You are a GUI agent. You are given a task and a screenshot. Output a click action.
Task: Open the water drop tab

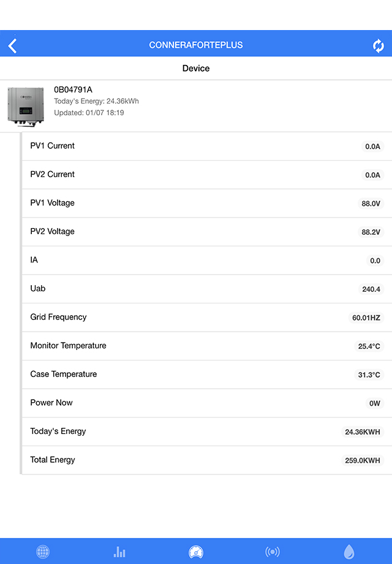[349, 552]
